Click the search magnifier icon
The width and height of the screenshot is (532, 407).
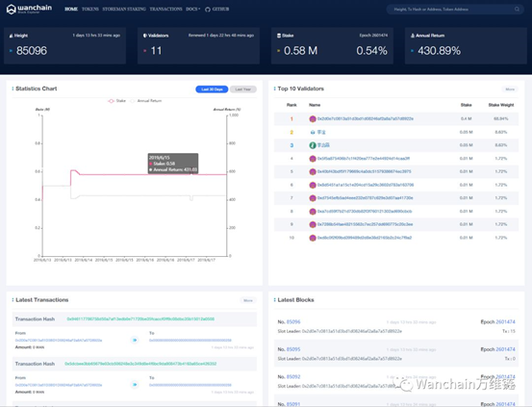[517, 10]
